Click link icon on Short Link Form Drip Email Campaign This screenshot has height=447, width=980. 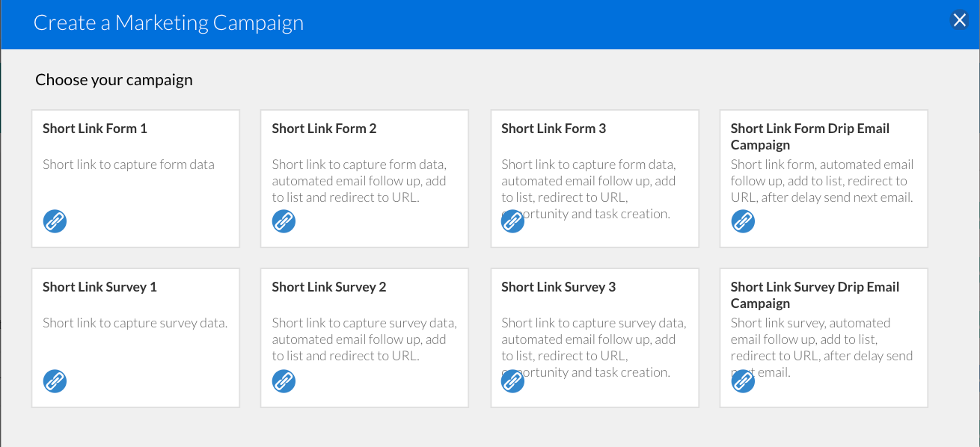point(743,221)
